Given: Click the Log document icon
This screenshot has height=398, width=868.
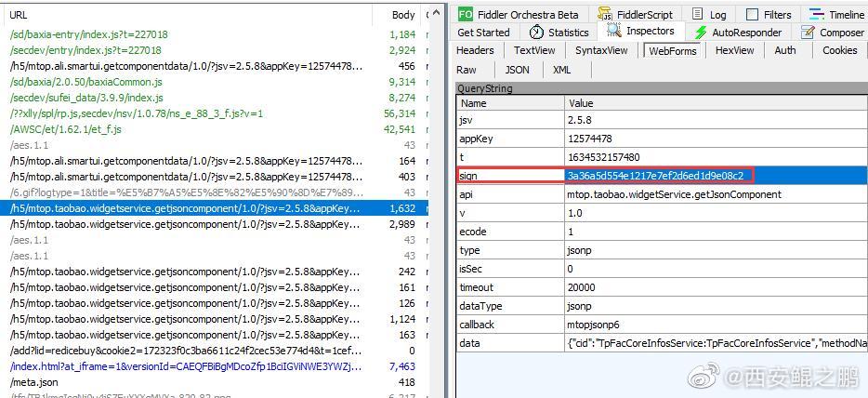Looking at the screenshot, I should click(x=698, y=14).
